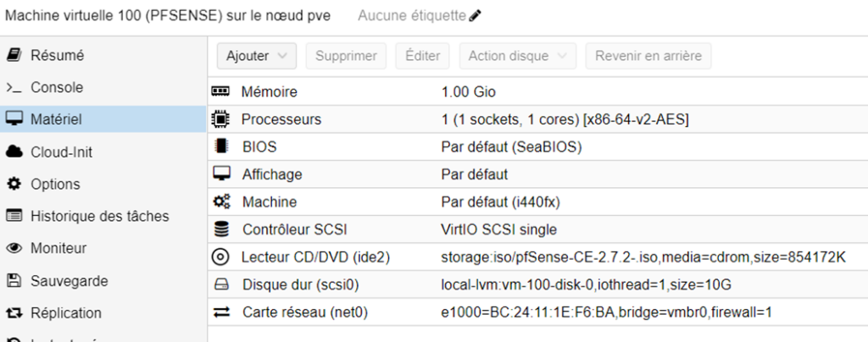Select the Mémoire RAM icon row
Image resolution: width=868 pixels, height=342 pixels.
pos(537,91)
